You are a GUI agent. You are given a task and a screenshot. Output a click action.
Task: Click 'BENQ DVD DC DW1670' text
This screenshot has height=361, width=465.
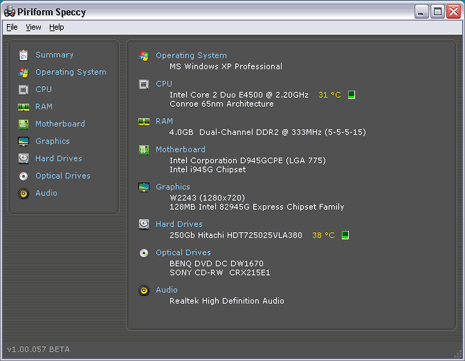(216, 264)
